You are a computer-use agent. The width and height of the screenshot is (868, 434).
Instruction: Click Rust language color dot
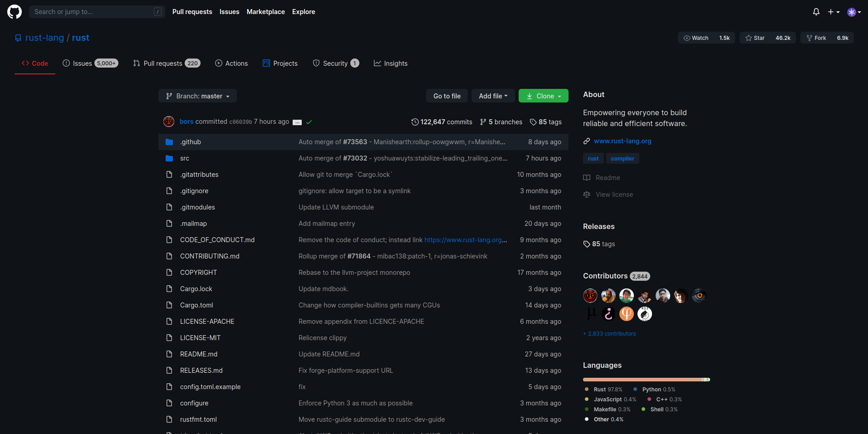tap(587, 389)
